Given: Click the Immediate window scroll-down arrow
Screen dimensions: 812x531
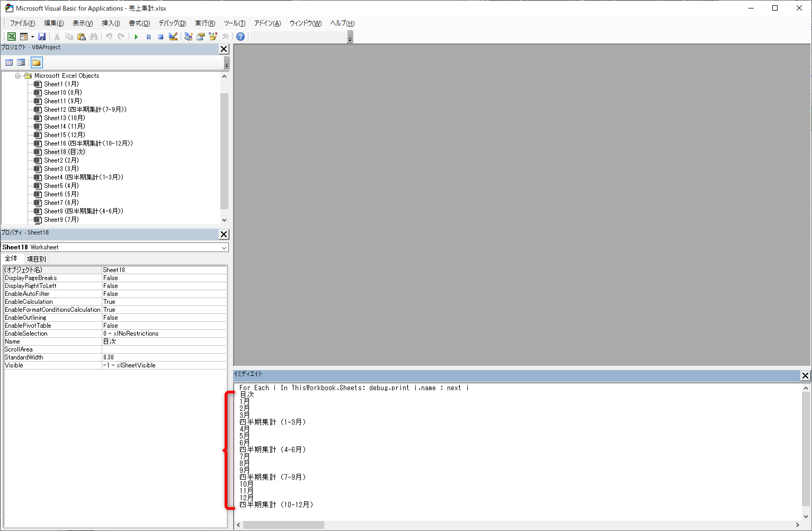Looking at the screenshot, I should point(806,516).
